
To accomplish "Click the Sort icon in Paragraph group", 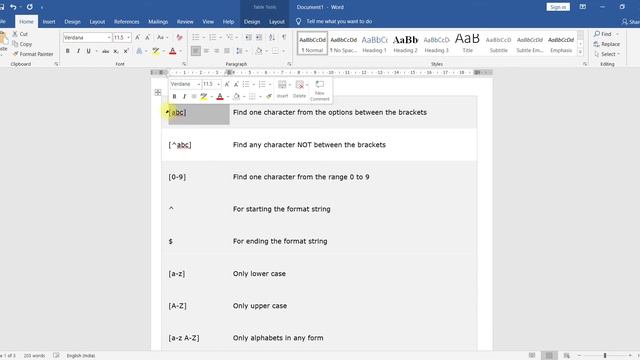I will (x=272, y=38).
